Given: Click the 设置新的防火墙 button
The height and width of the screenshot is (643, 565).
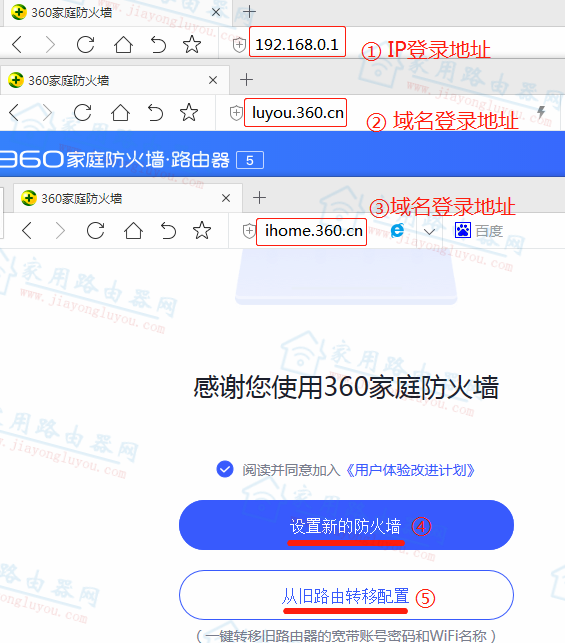Looking at the screenshot, I should point(346,525).
